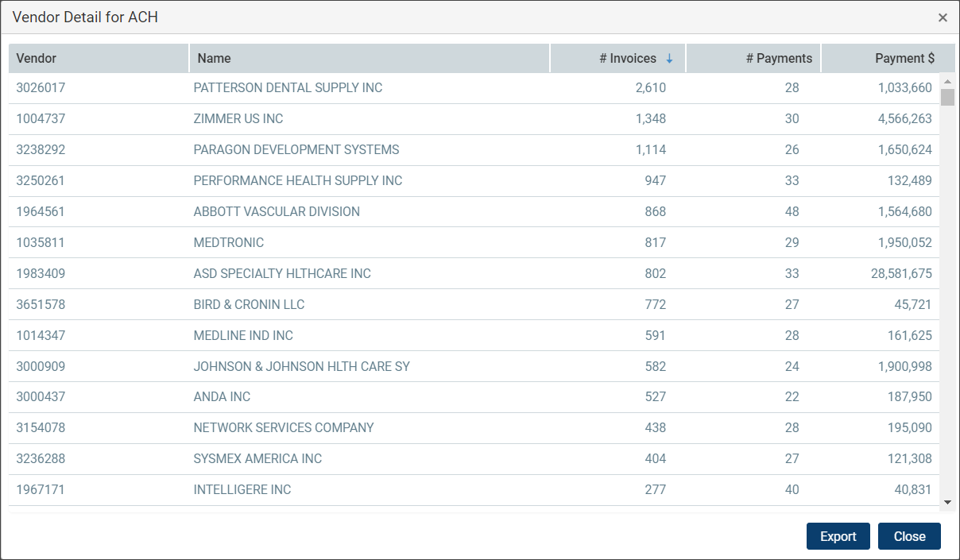Select vendor number 3236288

point(41,458)
